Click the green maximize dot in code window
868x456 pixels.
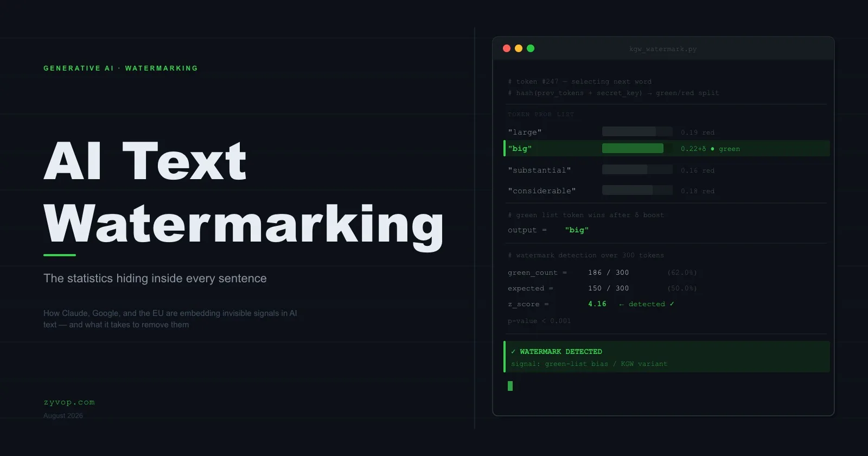tap(531, 48)
